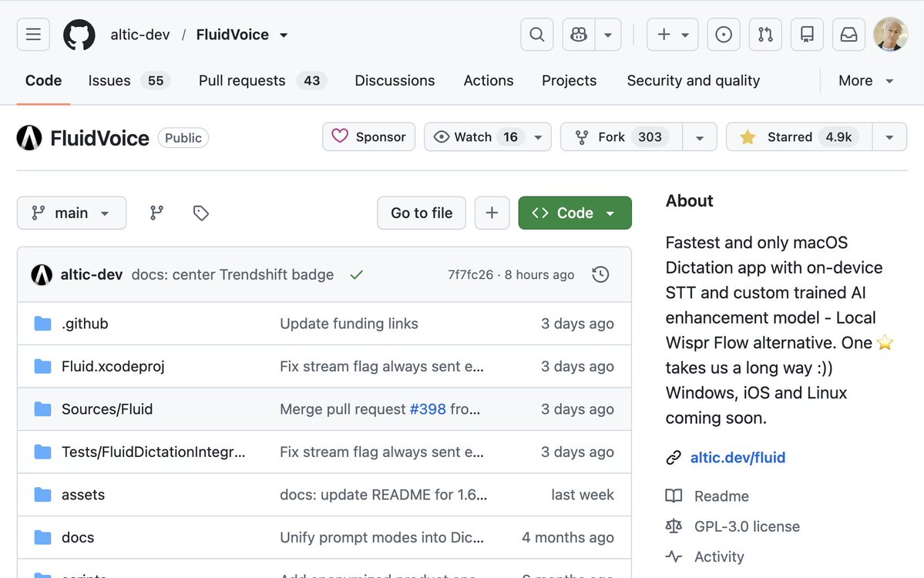Open pull request #398 link
This screenshot has height=578, width=924.
tap(428, 409)
